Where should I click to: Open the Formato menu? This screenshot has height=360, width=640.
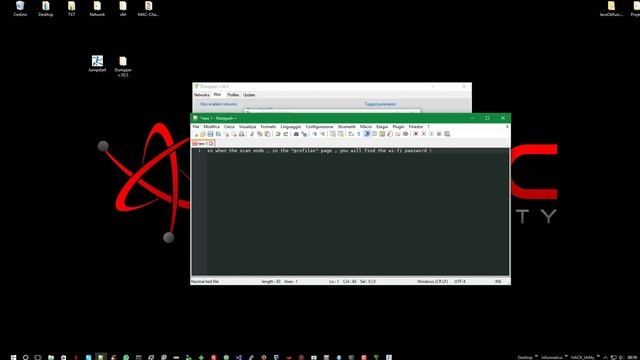pyautogui.click(x=268, y=127)
